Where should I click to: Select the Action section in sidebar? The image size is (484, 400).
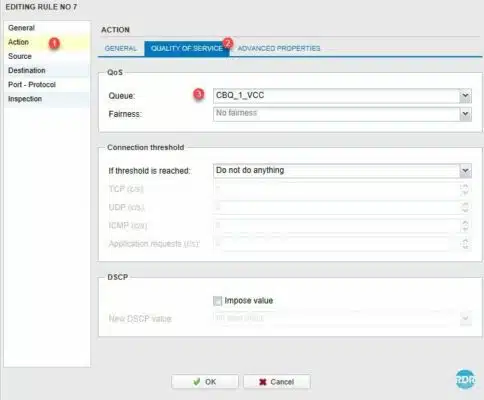(x=47, y=42)
